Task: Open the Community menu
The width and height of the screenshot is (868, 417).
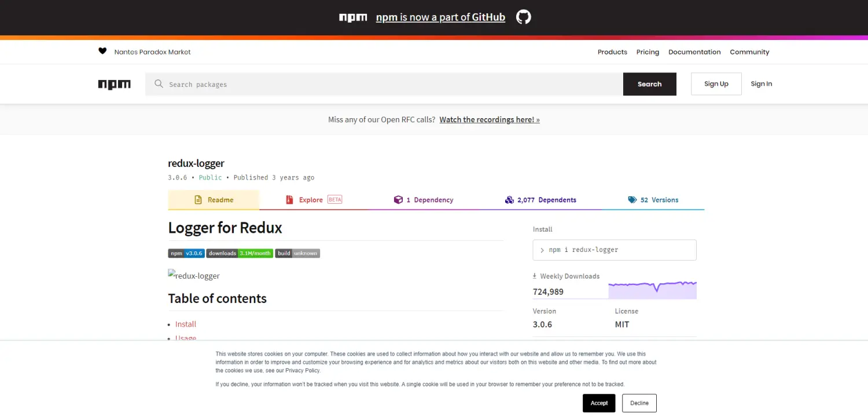Action: (x=749, y=52)
